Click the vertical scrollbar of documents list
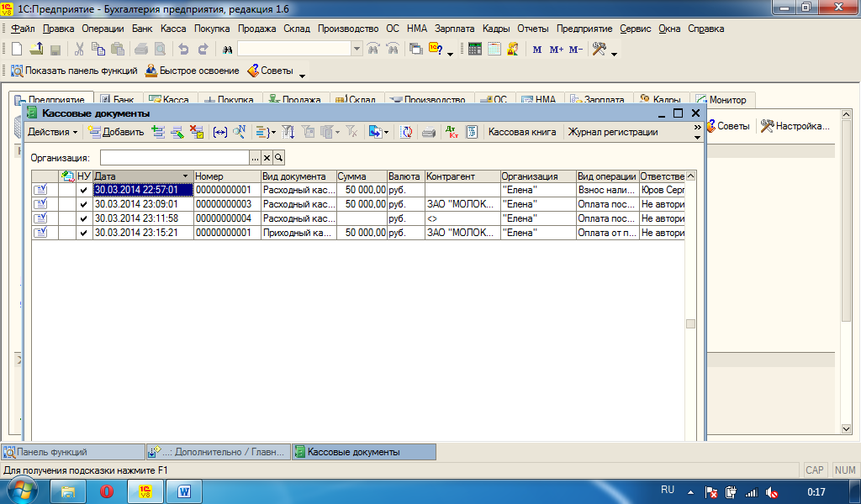 tap(690, 252)
